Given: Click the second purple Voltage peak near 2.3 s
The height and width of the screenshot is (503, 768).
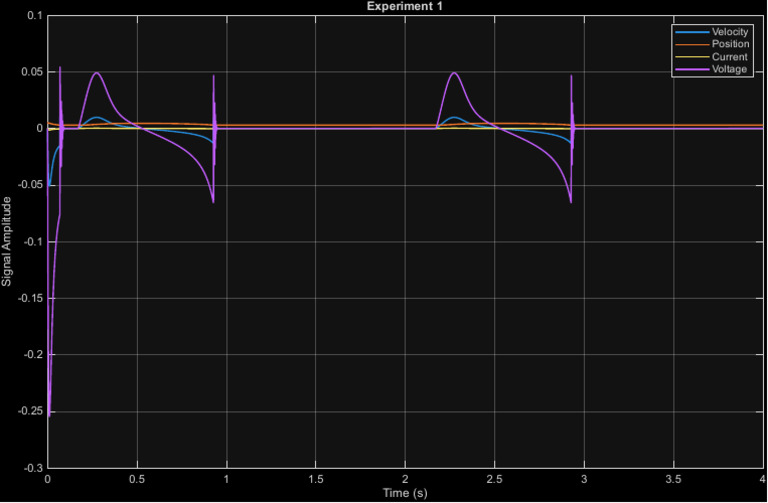Looking at the screenshot, I should pyautogui.click(x=455, y=72).
